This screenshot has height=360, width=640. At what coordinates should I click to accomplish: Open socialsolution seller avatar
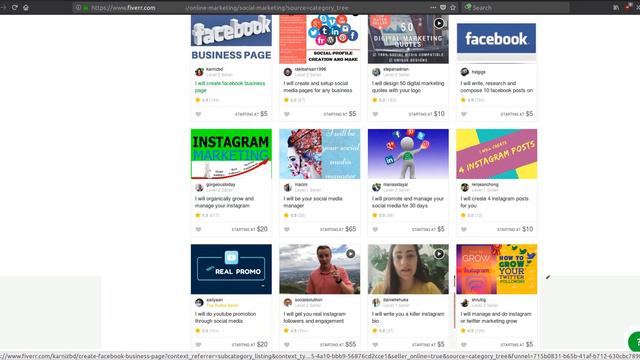[288, 303]
